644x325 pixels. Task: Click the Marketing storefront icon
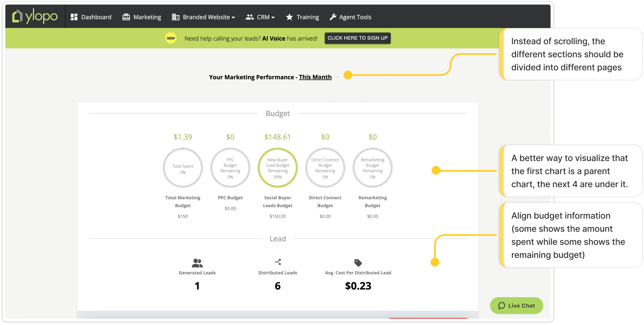[126, 17]
